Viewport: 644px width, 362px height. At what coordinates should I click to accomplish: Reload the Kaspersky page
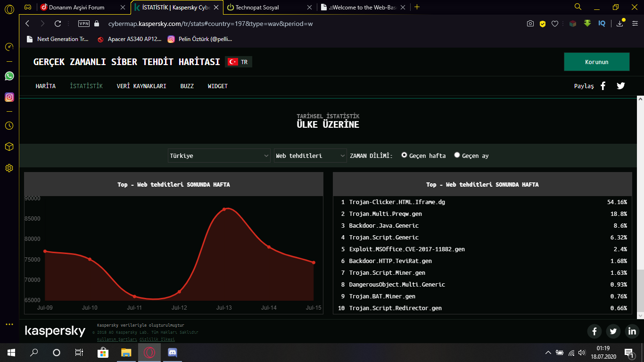[58, 24]
